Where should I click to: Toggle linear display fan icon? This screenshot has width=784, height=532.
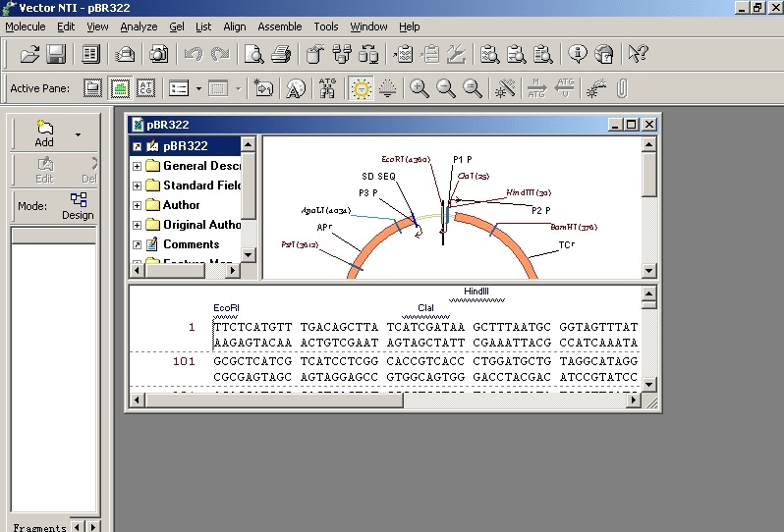tap(387, 88)
